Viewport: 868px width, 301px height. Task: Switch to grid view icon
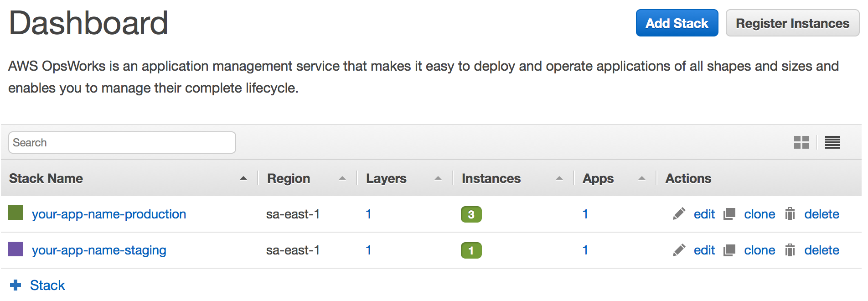(x=801, y=142)
